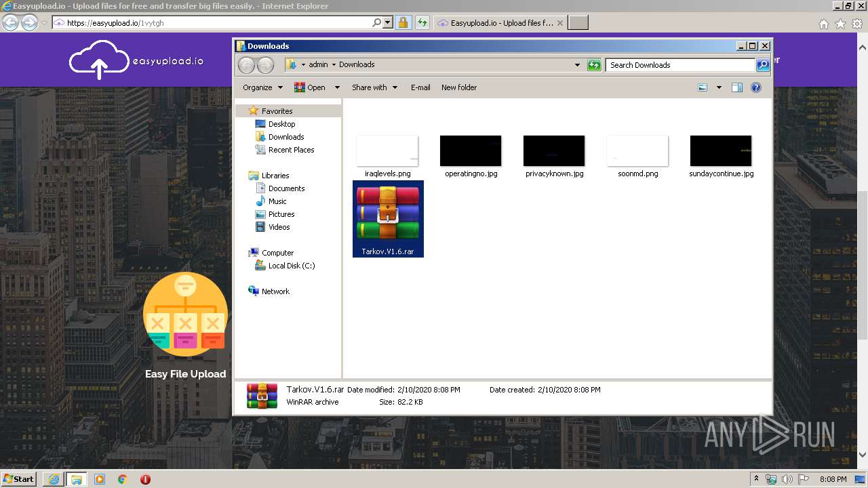Click the Search Downloads input field
This screenshot has height=488, width=868.
tap(680, 65)
